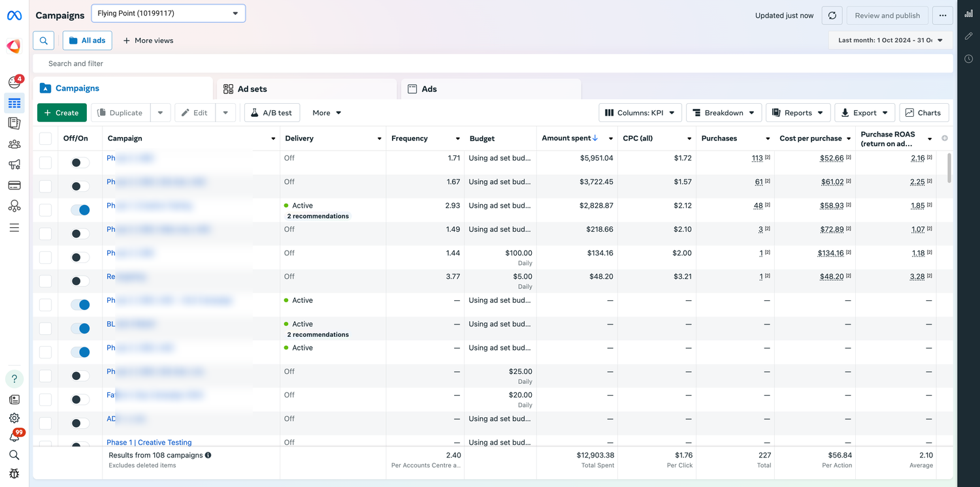Open More views
This screenshot has width=980, height=487.
[148, 40]
